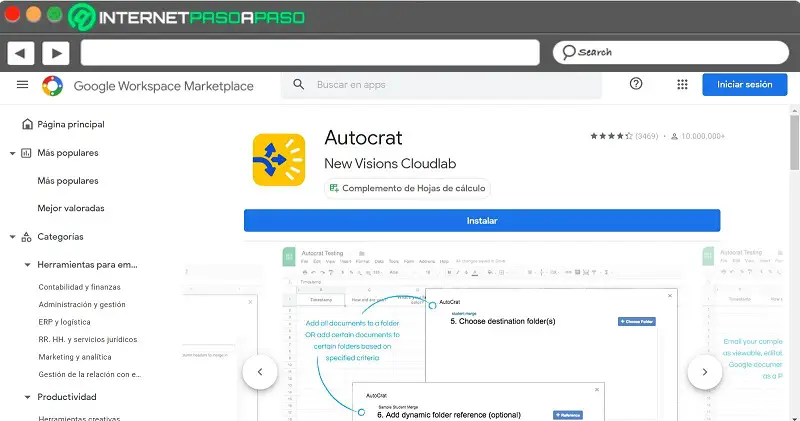Screen dimensions: 800x421
Task: Click the user count person icon
Action: click(674, 136)
